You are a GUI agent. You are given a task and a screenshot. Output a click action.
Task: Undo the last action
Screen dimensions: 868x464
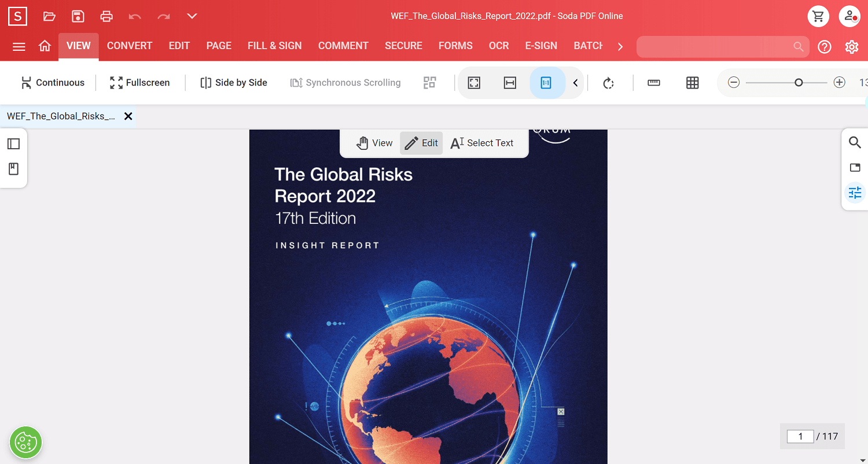pyautogui.click(x=135, y=16)
